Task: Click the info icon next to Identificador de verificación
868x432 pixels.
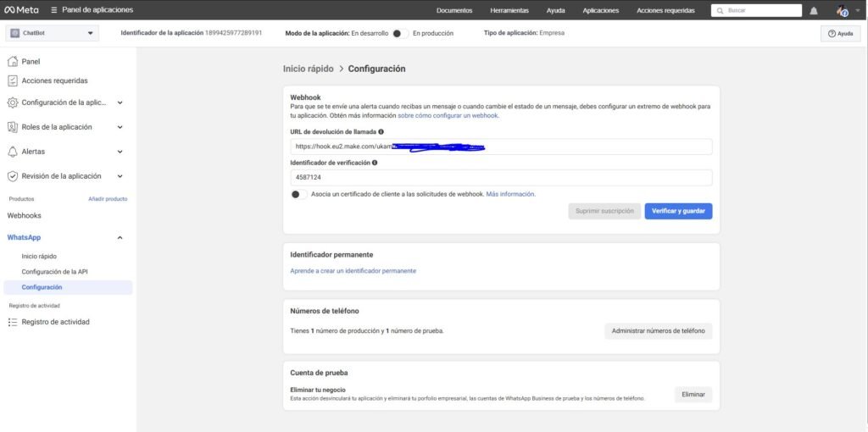Action: (x=375, y=163)
